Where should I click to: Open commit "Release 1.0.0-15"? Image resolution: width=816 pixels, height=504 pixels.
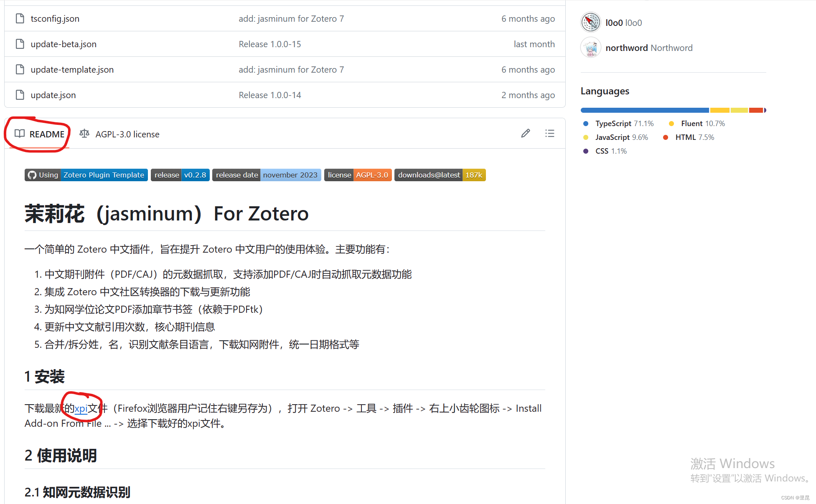(x=270, y=44)
